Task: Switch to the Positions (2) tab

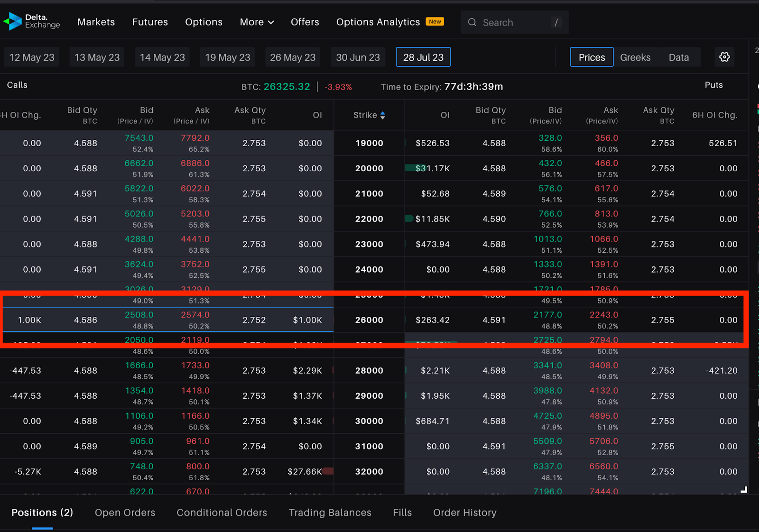Action: coord(42,513)
